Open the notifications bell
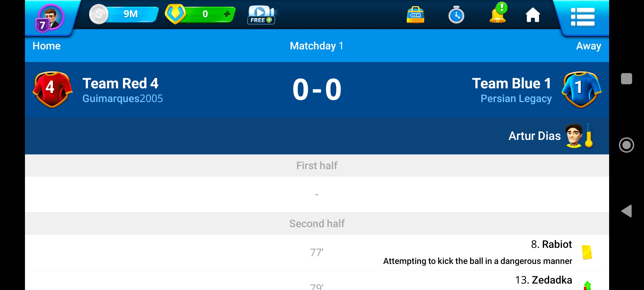Image resolution: width=644 pixels, height=290 pixels. coord(498,14)
